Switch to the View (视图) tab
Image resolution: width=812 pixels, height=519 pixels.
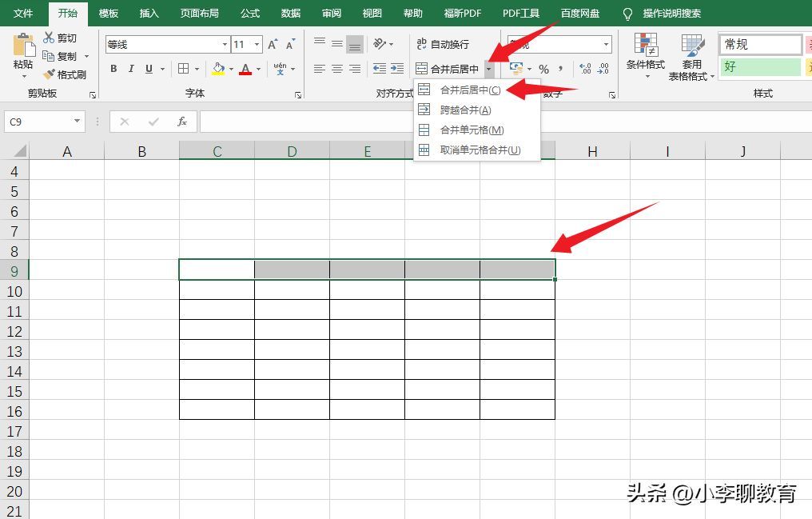pos(372,14)
